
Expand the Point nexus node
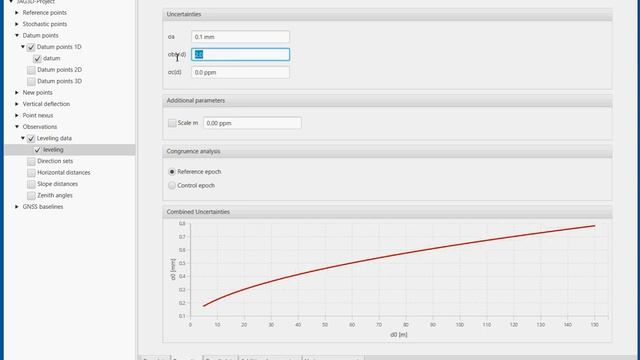(17, 116)
